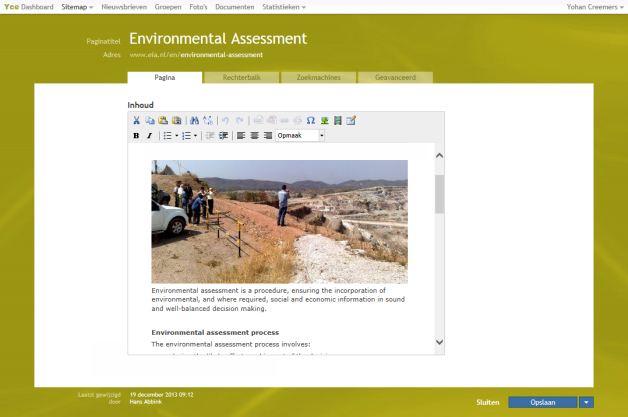Viewport: 628px width, 417px height.
Task: Switch to the Pagina tab
Action: (x=165, y=77)
